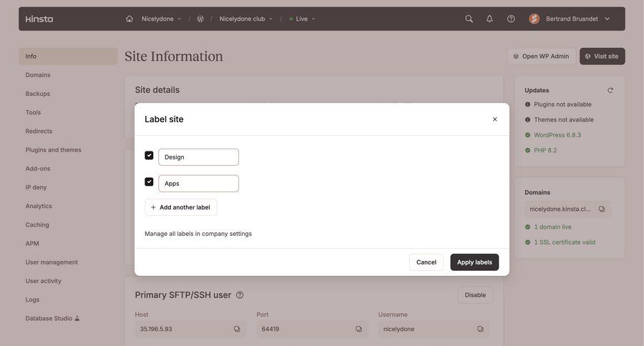644x346 pixels.
Task: Open Tools in the sidebar
Action: (x=33, y=112)
